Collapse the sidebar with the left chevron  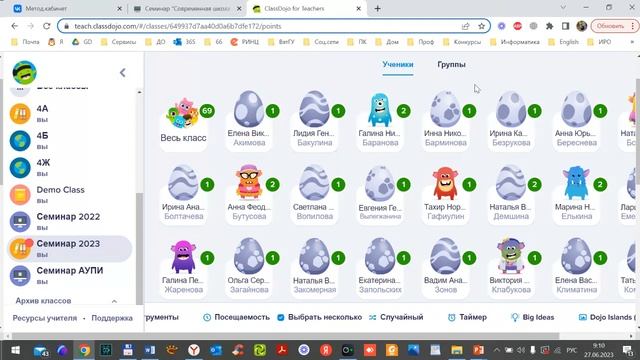point(122,73)
